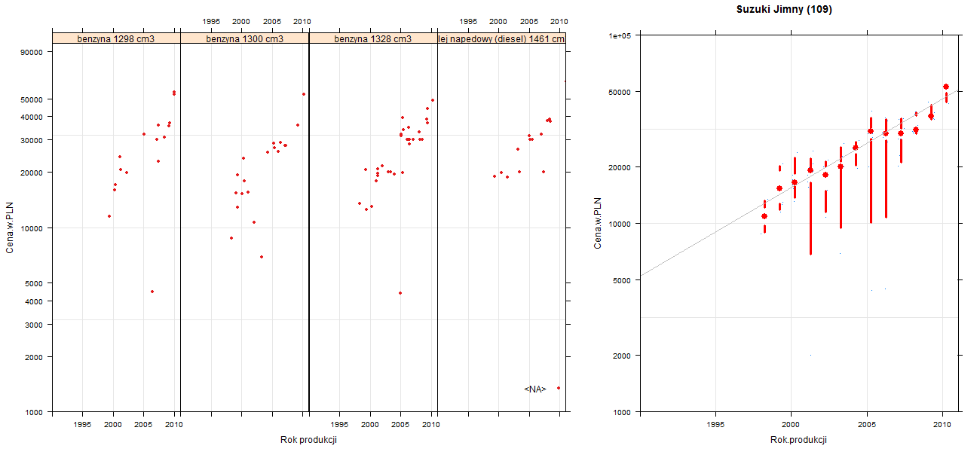The image size is (980, 452).
Task: Click the '1e+05' tick label on the Suzuki Jimny chart
Action: pyautogui.click(x=620, y=35)
